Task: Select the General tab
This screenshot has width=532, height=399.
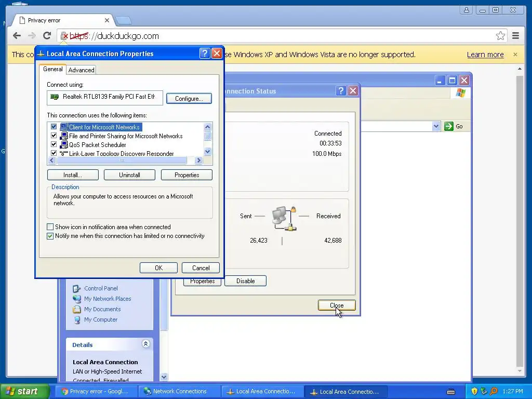Action: (x=52, y=69)
